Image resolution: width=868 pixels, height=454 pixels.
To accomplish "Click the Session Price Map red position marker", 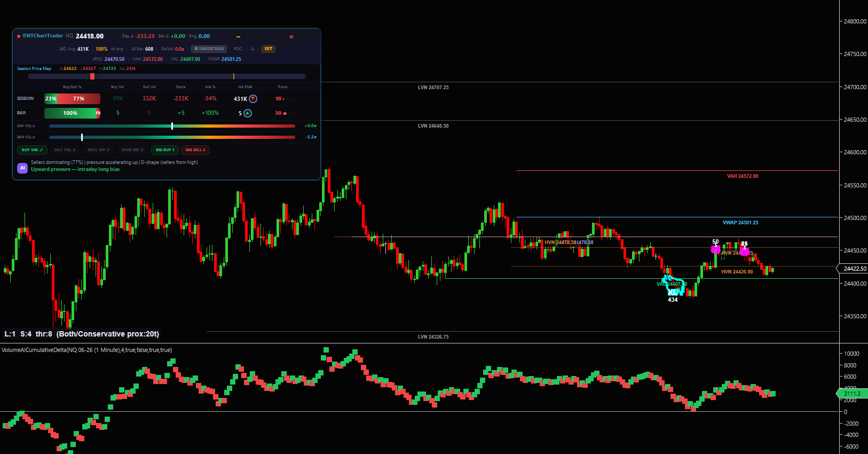I will click(x=92, y=76).
